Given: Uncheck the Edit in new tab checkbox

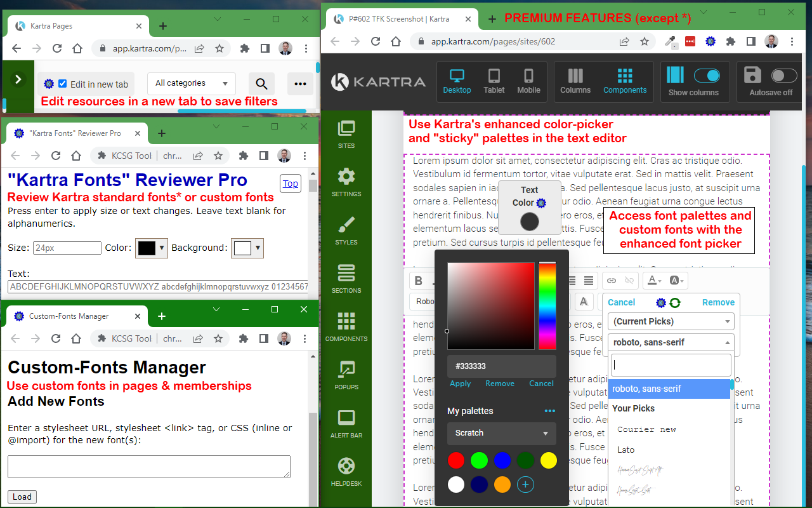Looking at the screenshot, I should click(x=62, y=84).
